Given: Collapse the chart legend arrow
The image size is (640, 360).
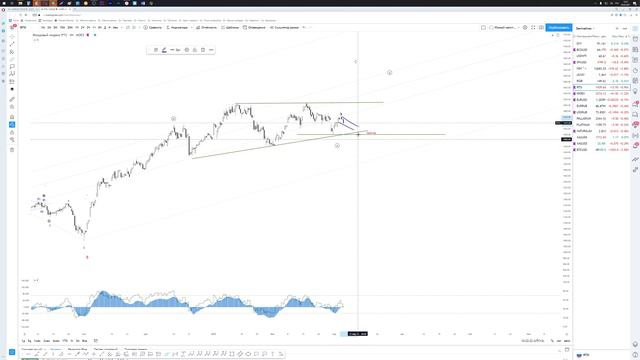Looking at the screenshot, I should [x=36, y=40].
